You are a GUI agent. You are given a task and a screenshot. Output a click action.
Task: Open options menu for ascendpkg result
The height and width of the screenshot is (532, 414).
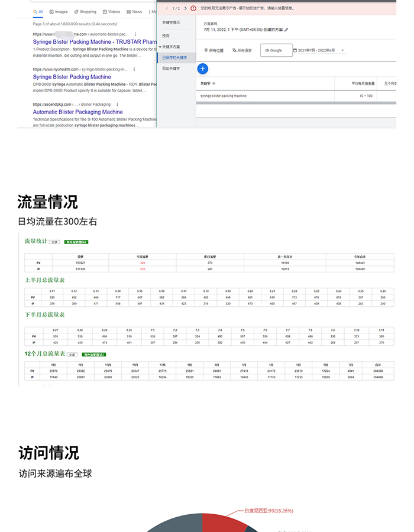pos(117,104)
